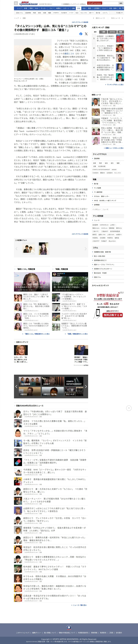Click the scroll-to-top circular arrow button
138x644 pixels.
coord(129,408)
